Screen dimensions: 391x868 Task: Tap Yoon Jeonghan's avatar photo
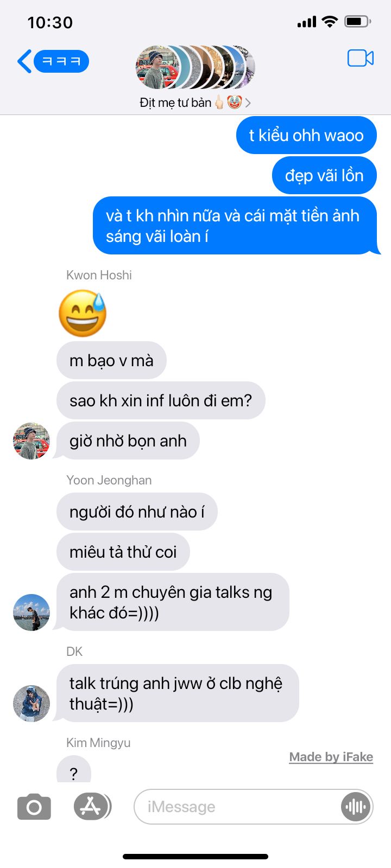[31, 612]
